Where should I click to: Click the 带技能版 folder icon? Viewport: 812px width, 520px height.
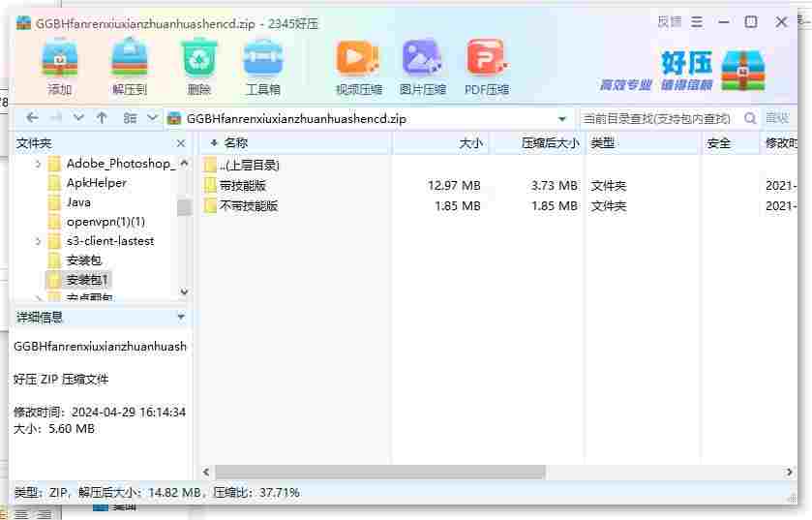click(210, 185)
